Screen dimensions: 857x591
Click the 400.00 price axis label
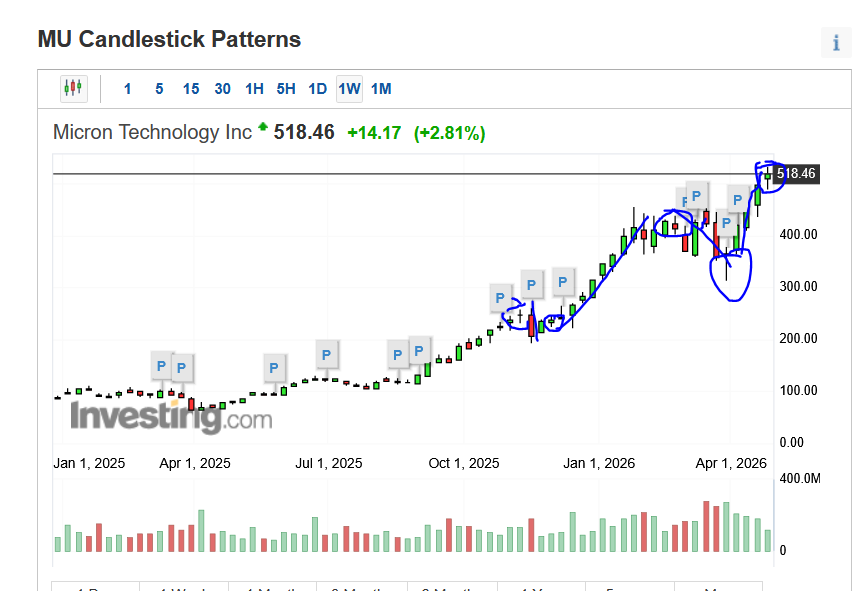(798, 235)
